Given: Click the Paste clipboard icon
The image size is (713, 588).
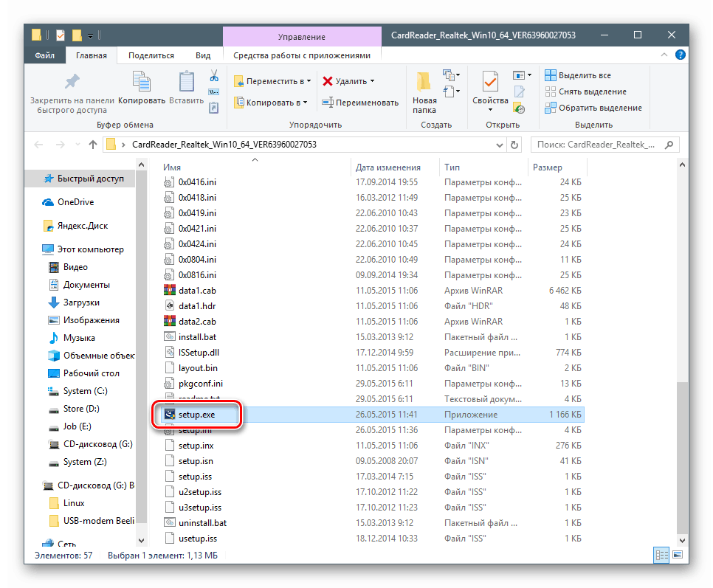Looking at the screenshot, I should pyautogui.click(x=187, y=82).
